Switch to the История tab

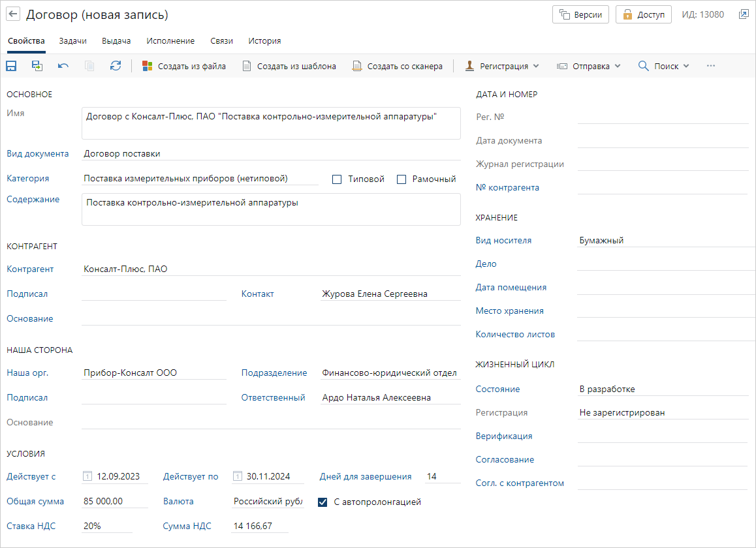coord(264,41)
